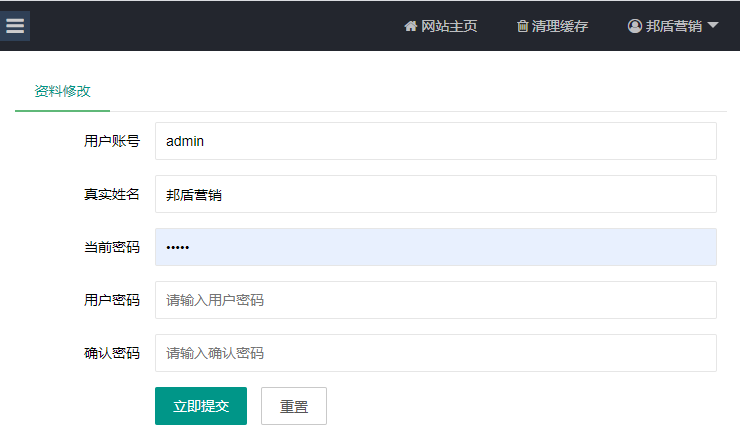
Task: Click the user avatar icon in header
Action: click(x=635, y=26)
